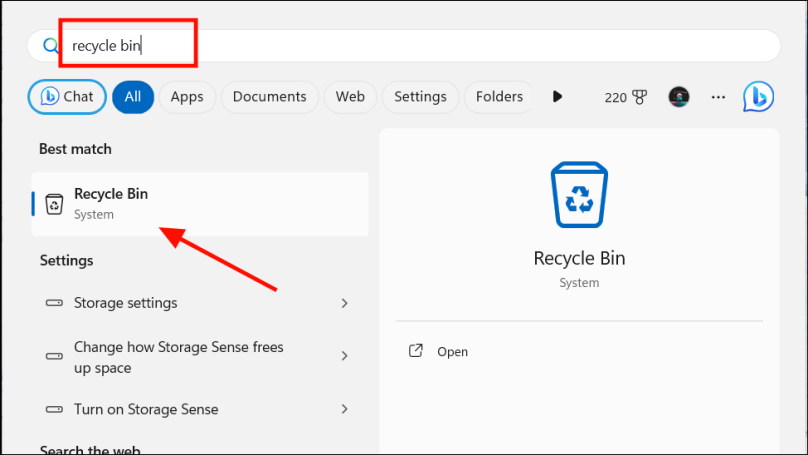The width and height of the screenshot is (808, 455).
Task: Open the three-dot more options menu
Action: coord(718,97)
